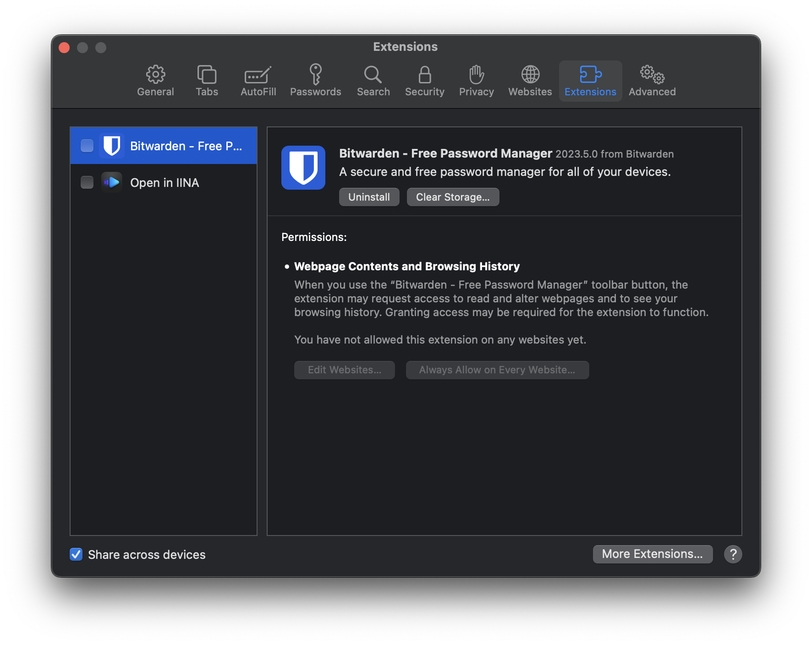Click the question mark help button
Image resolution: width=812 pixels, height=645 pixels.
click(x=733, y=554)
